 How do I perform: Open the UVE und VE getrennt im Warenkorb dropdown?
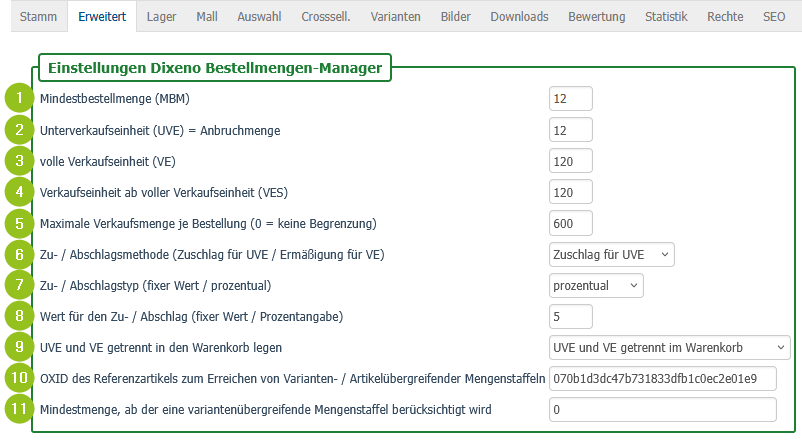pyautogui.click(x=670, y=347)
